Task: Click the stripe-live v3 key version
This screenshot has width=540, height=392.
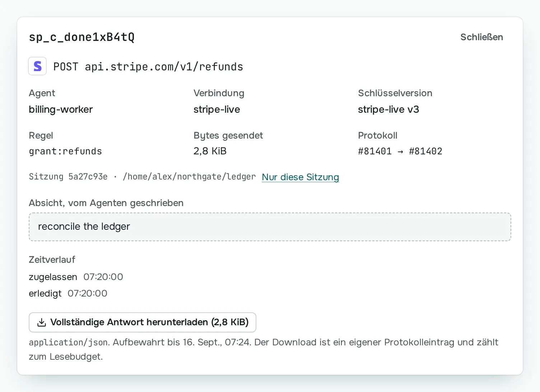Action: pos(388,109)
